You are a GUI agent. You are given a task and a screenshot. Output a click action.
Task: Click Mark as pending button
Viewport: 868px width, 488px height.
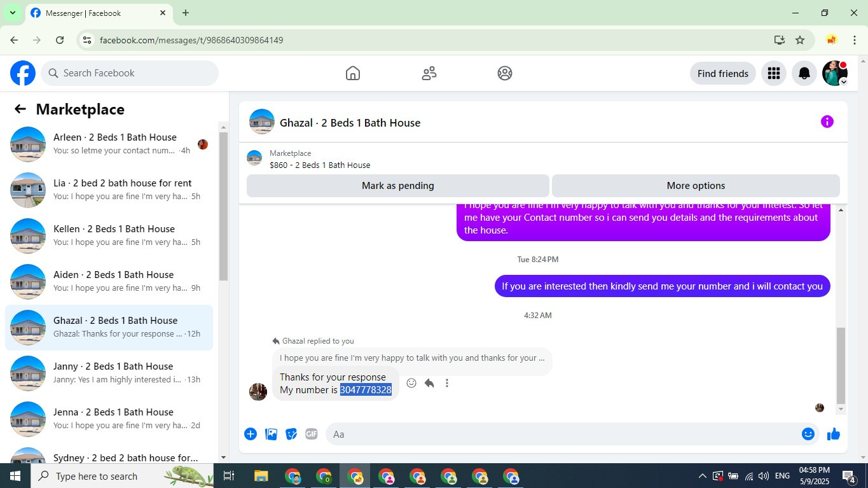397,186
